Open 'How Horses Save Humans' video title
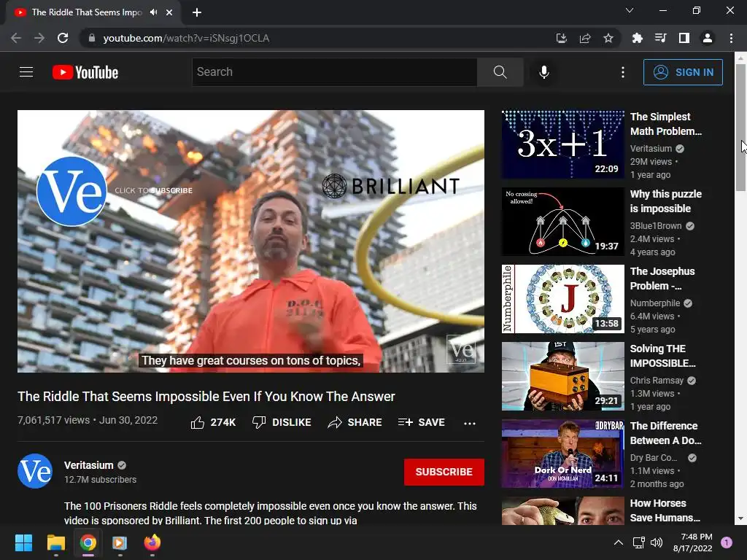Image resolution: width=747 pixels, height=560 pixels. click(665, 510)
